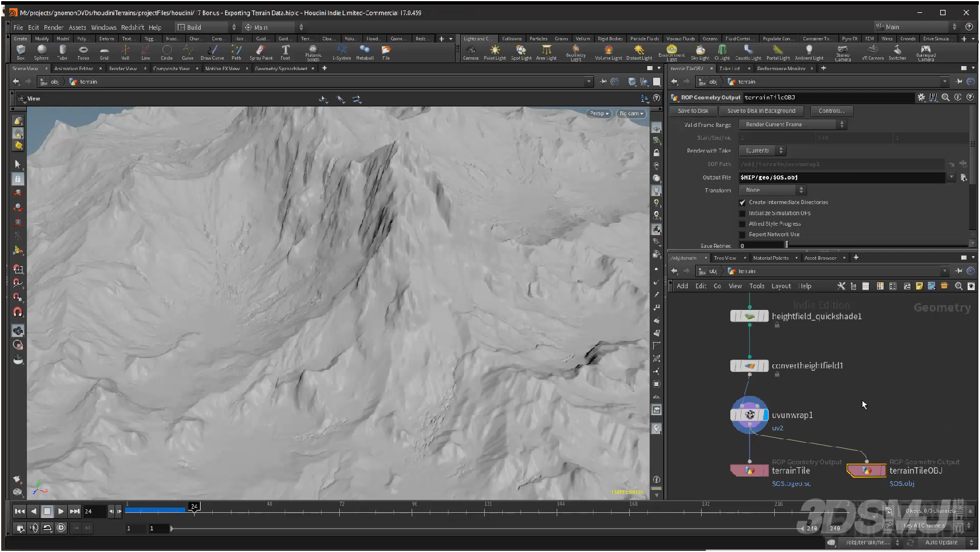Add an Area Light from the shelf

[546, 52]
